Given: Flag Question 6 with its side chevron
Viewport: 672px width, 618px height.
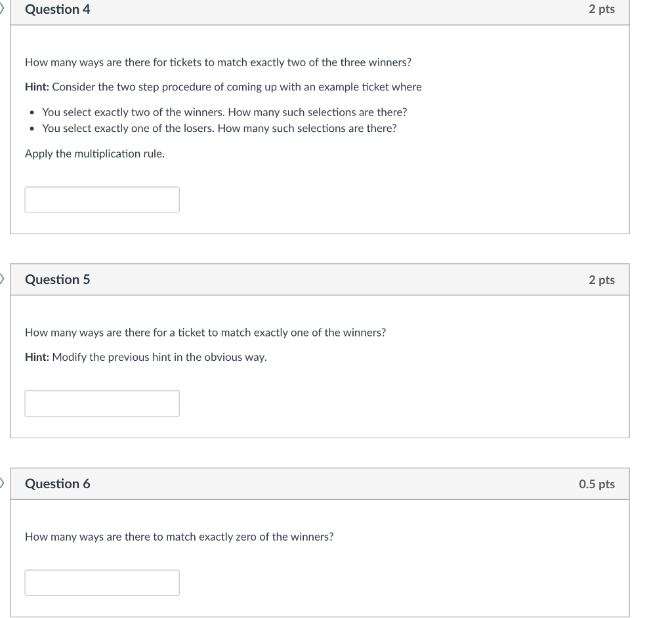Looking at the screenshot, I should tap(2, 484).
